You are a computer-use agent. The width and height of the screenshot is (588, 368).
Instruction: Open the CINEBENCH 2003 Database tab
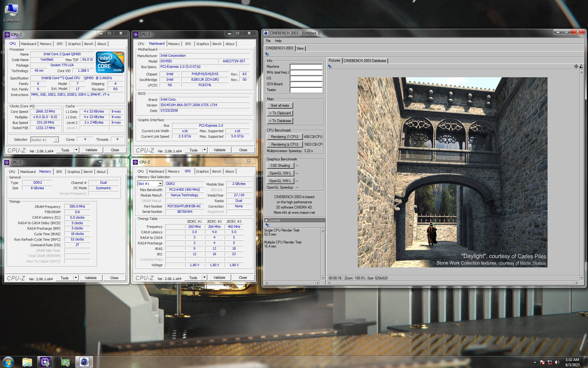(365, 61)
